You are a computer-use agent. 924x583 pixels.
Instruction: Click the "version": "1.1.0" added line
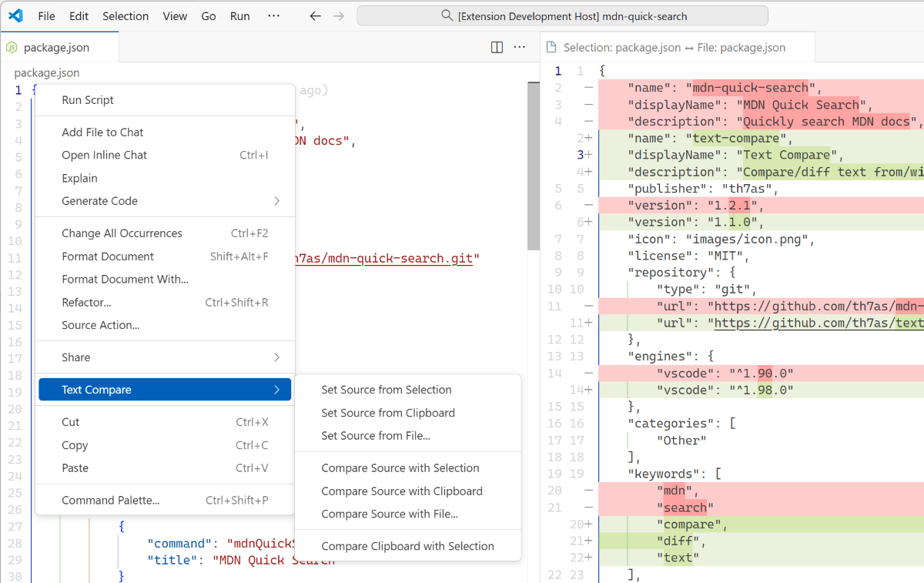(x=761, y=222)
